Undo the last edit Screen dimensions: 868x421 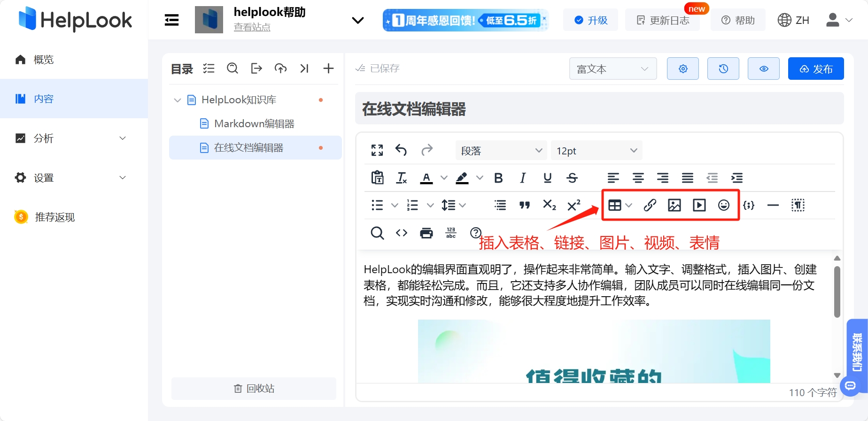[x=401, y=150]
